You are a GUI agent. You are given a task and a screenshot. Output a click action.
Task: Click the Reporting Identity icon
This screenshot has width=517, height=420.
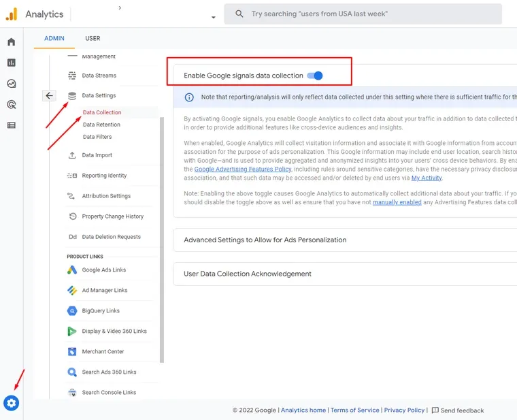point(72,176)
